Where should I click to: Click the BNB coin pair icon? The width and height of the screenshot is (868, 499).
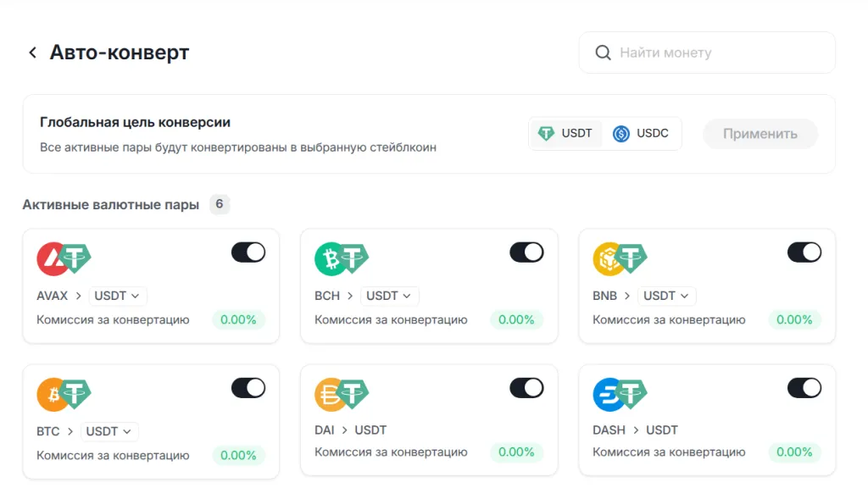[620, 258]
